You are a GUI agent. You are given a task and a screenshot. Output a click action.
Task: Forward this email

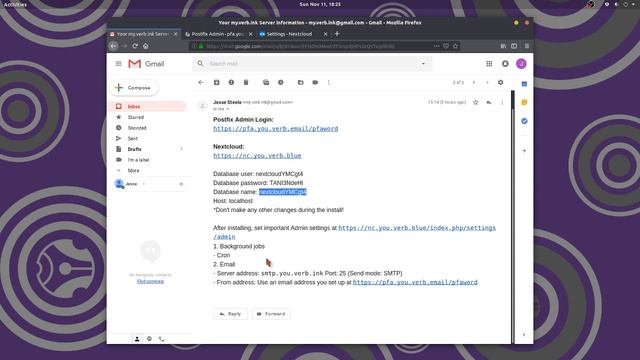tap(271, 314)
